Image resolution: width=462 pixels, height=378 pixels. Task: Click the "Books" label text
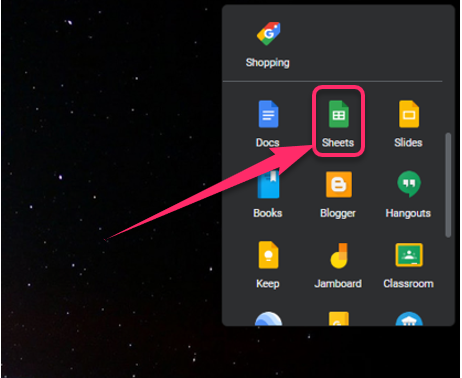(x=268, y=213)
